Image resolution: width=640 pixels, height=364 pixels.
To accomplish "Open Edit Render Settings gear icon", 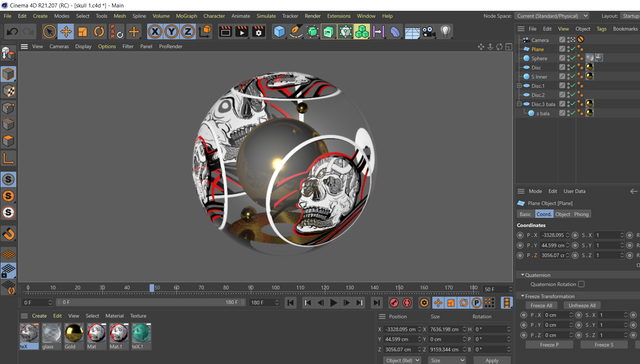I will coord(258,31).
